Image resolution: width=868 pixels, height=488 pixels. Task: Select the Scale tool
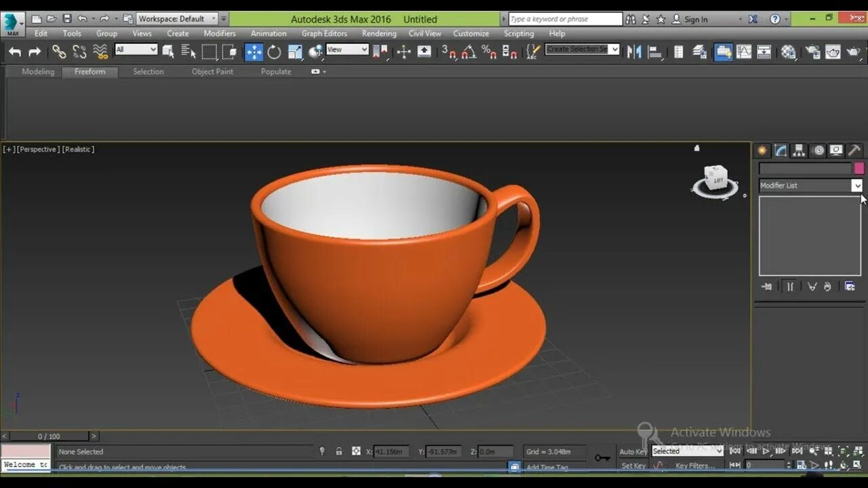pos(295,52)
